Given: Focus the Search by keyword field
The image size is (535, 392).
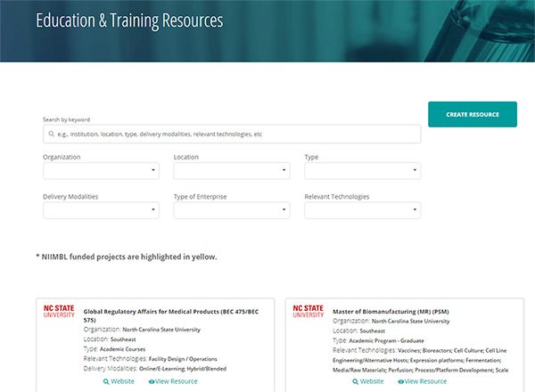Looking at the screenshot, I should tap(232, 134).
